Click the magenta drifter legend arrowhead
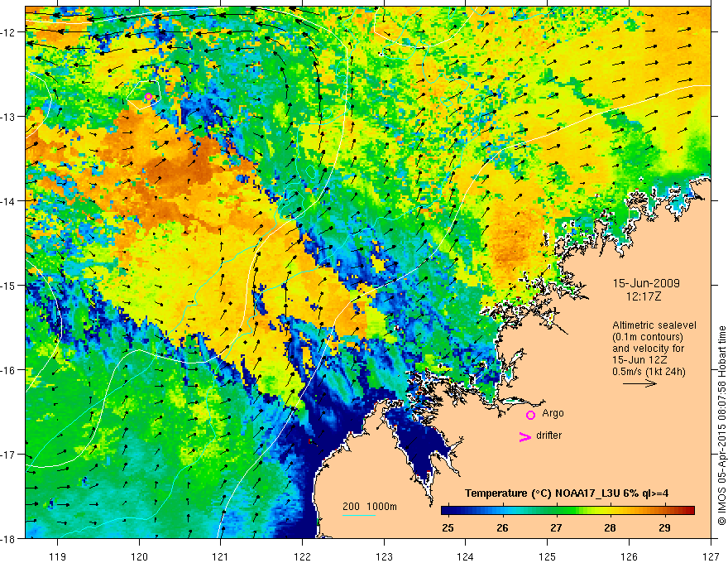The height and width of the screenshot is (563, 728). [x=524, y=436]
